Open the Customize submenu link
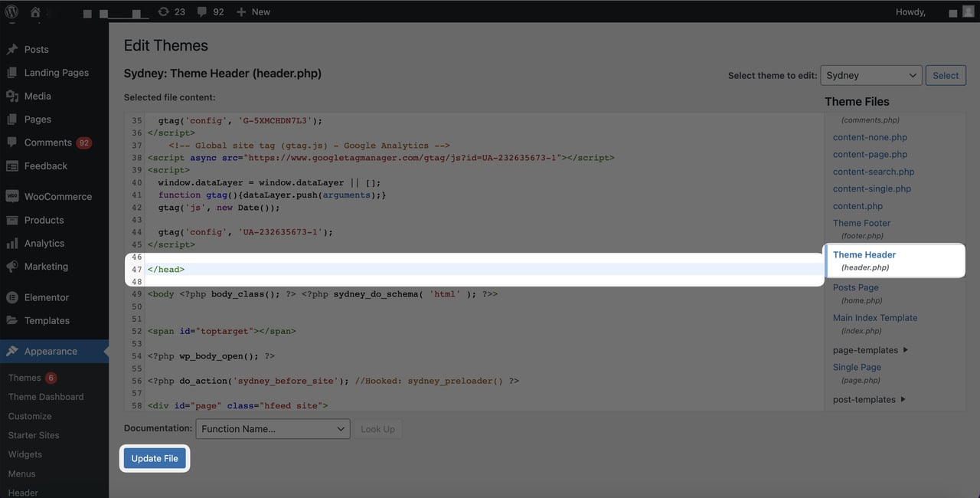980x498 pixels. (x=30, y=416)
